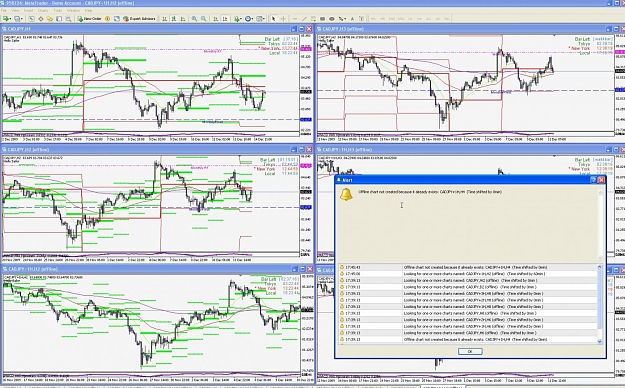
Task: Click the arrows drawing tool icon
Action: pos(341,19)
